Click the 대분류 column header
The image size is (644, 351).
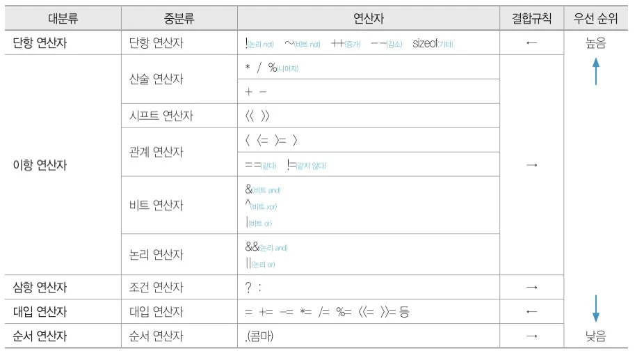pyautogui.click(x=63, y=18)
